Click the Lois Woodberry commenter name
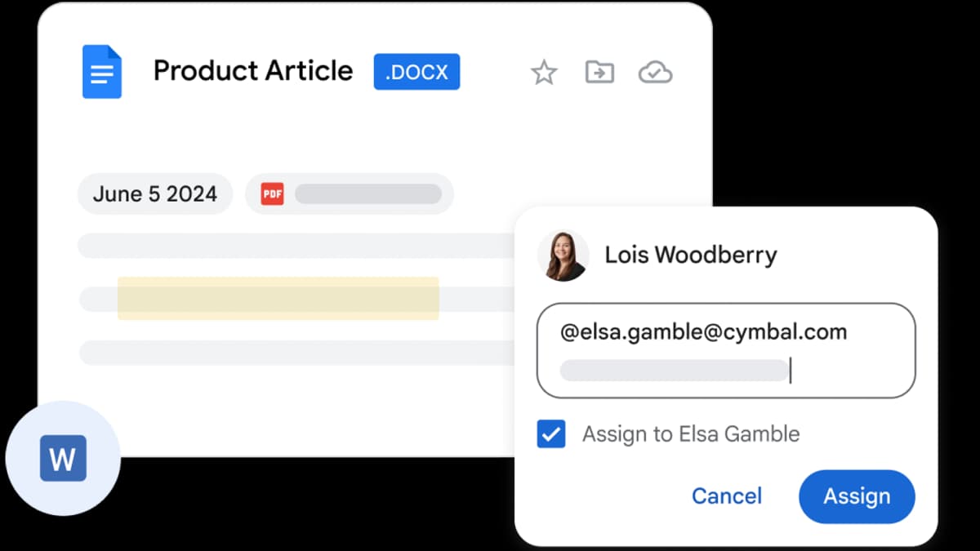 [690, 255]
